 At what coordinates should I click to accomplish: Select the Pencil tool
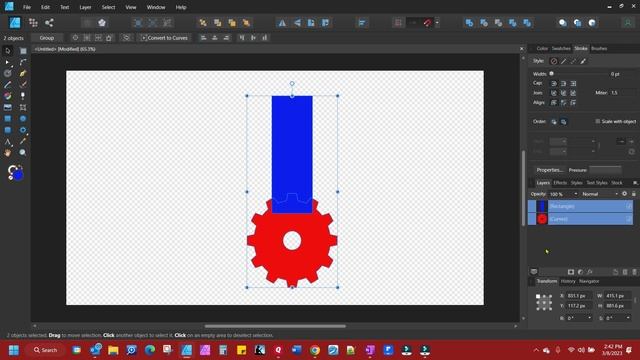8,85
